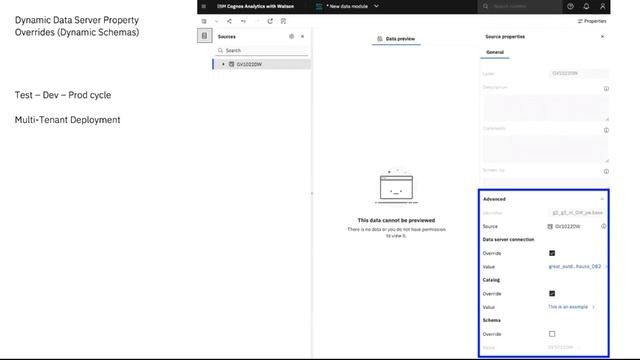Click 'IBM Cognos Analytics with Watson' title
Screen dimensions: 640x360
click(x=256, y=7)
